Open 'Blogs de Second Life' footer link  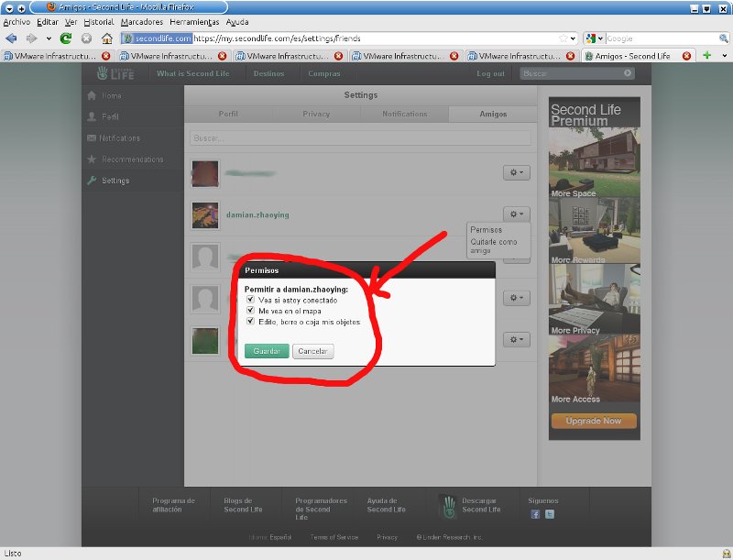point(243,505)
